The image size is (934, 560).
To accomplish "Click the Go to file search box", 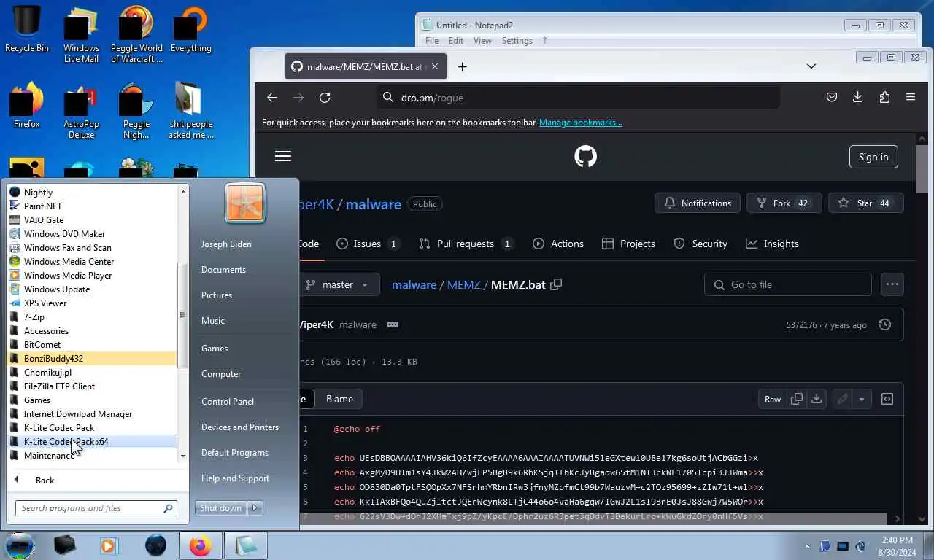I will [x=788, y=284].
